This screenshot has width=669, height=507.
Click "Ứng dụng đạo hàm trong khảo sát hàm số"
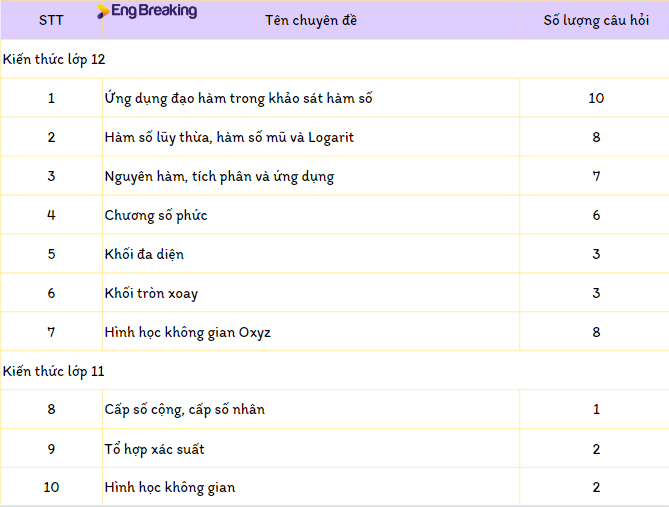click(x=238, y=98)
